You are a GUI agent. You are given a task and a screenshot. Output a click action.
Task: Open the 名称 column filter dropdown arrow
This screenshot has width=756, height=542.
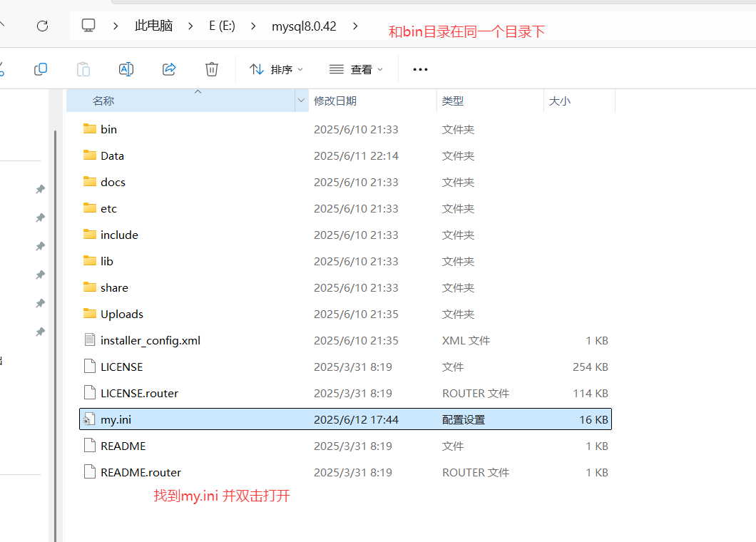click(302, 101)
